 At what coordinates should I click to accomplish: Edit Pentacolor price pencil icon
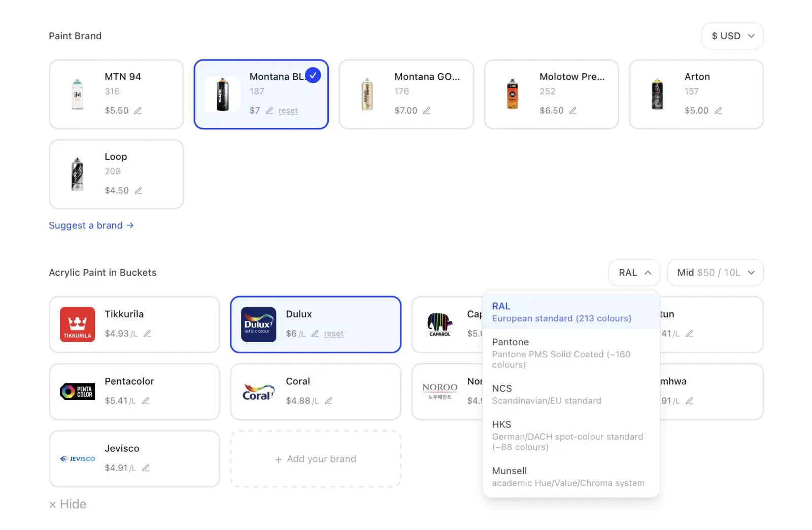coord(146,401)
